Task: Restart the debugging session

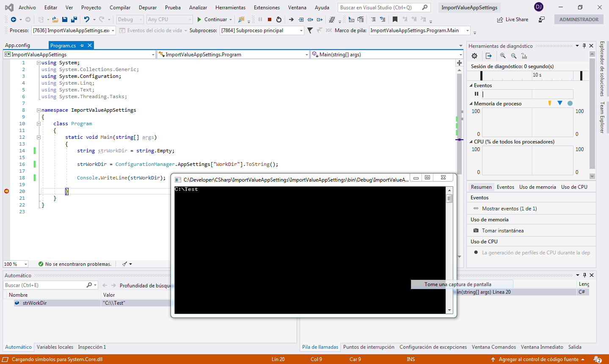Action: (279, 19)
